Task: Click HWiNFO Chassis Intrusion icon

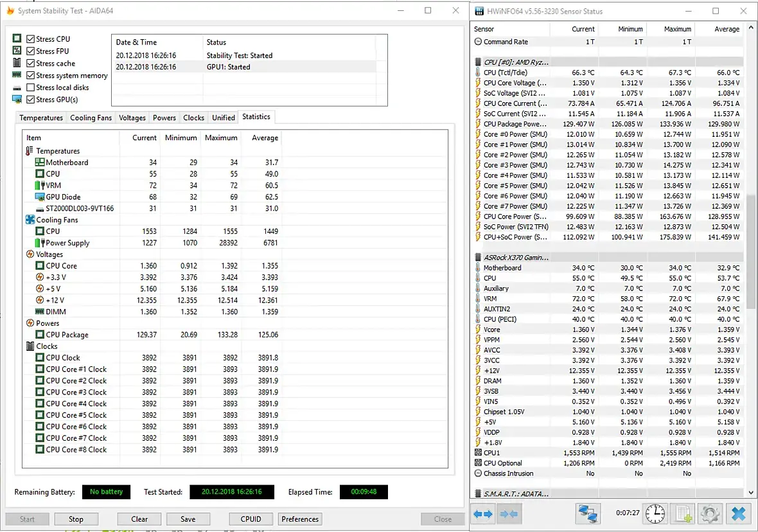Action: tap(478, 474)
